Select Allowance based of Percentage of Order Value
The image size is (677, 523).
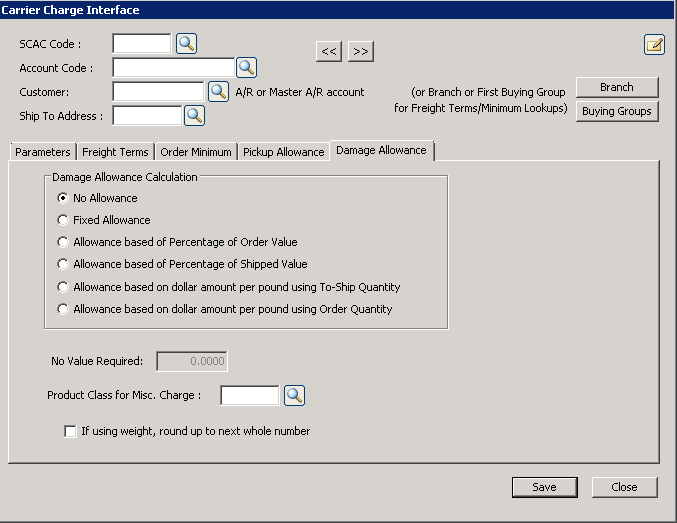pos(64,242)
